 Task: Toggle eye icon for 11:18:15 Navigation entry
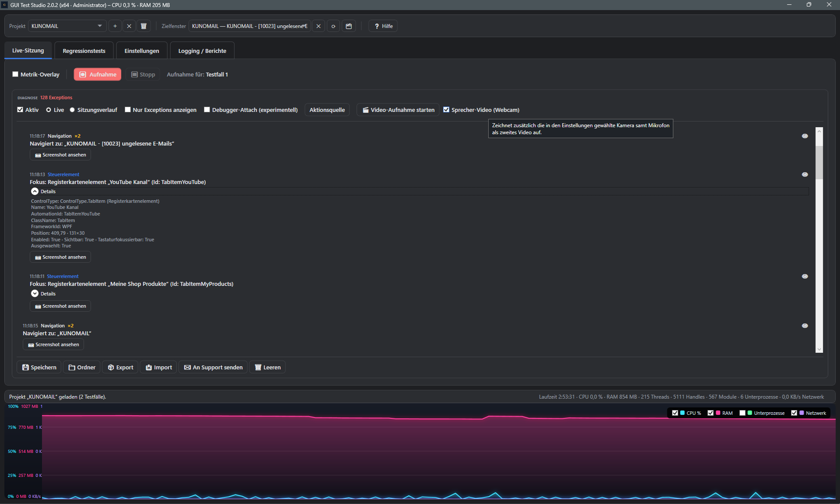click(805, 326)
